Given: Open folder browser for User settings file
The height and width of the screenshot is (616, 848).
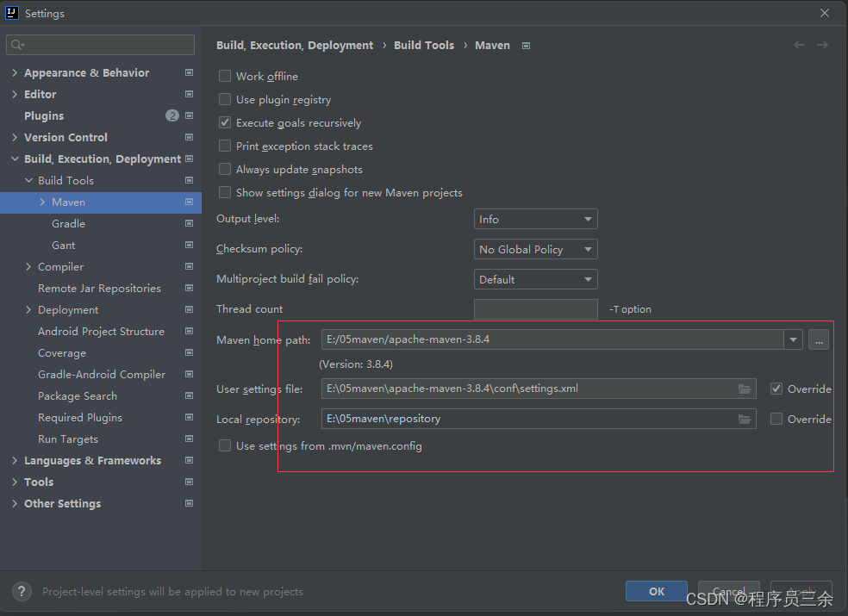Looking at the screenshot, I should [745, 389].
